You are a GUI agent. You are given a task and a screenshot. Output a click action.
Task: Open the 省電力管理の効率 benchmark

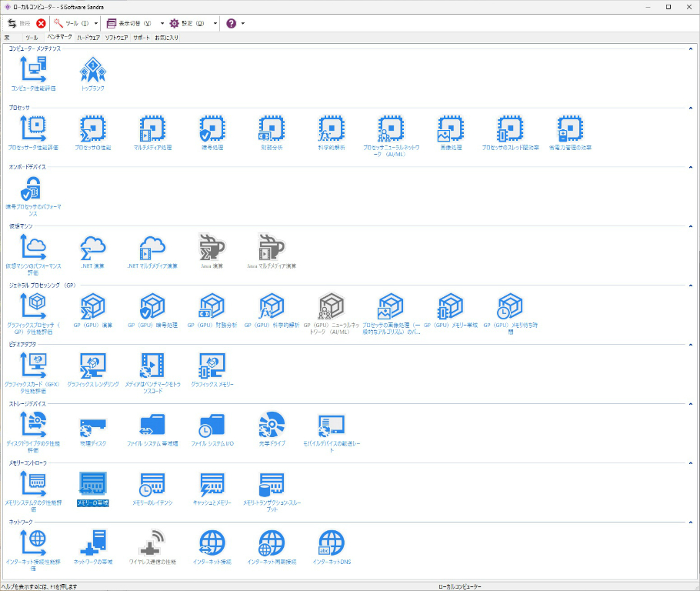[570, 132]
